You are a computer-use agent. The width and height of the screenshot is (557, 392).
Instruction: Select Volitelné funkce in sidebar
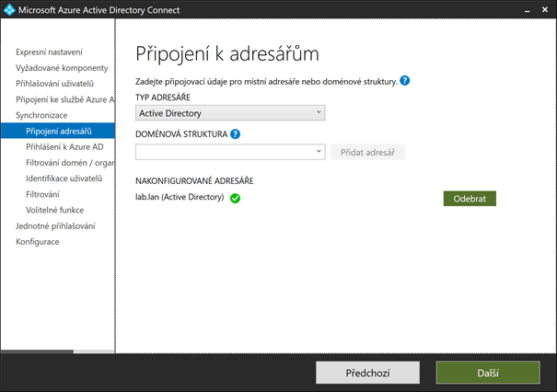(61, 209)
